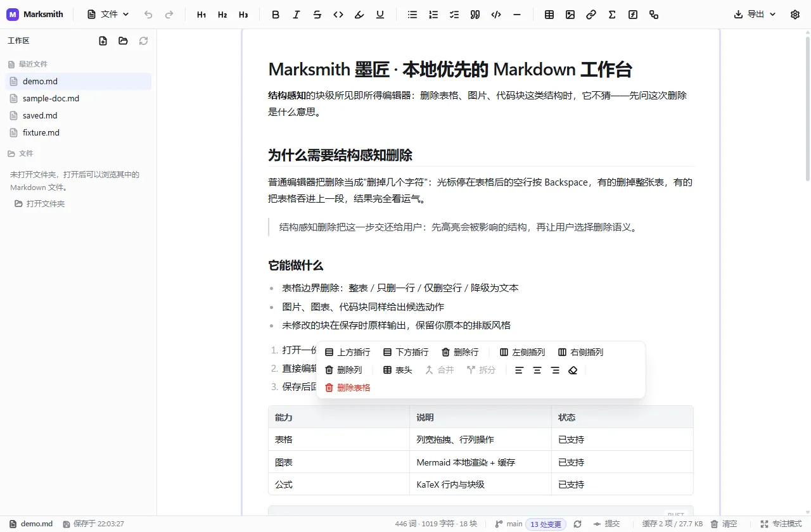Screen dimensions: 811x532
Task: Toggle bold formatting
Action: [x=276, y=15]
